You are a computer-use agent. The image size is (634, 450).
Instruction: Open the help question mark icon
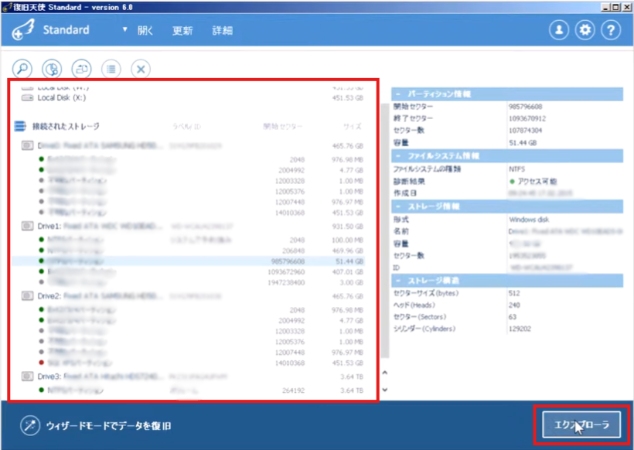[611, 30]
